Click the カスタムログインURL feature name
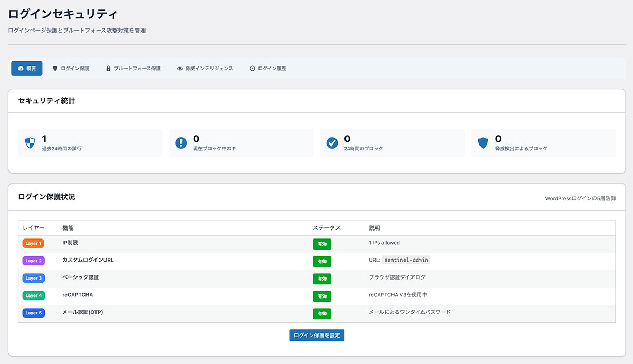633x364 pixels. coord(88,260)
